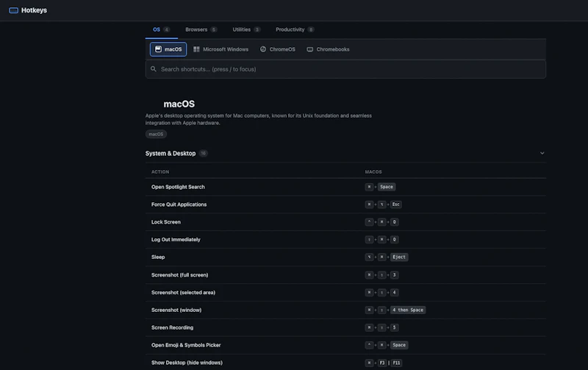Open the Hotkeys home title
Screen dimensions: 588x370
(x=34, y=10)
